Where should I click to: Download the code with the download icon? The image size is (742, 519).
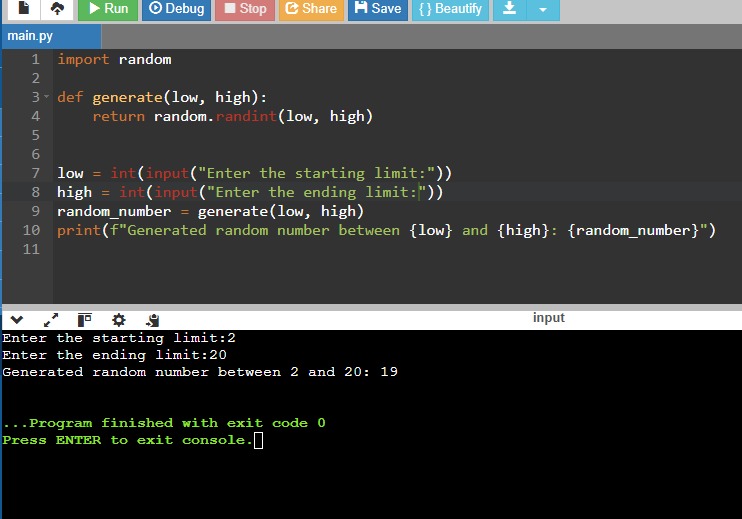(509, 9)
